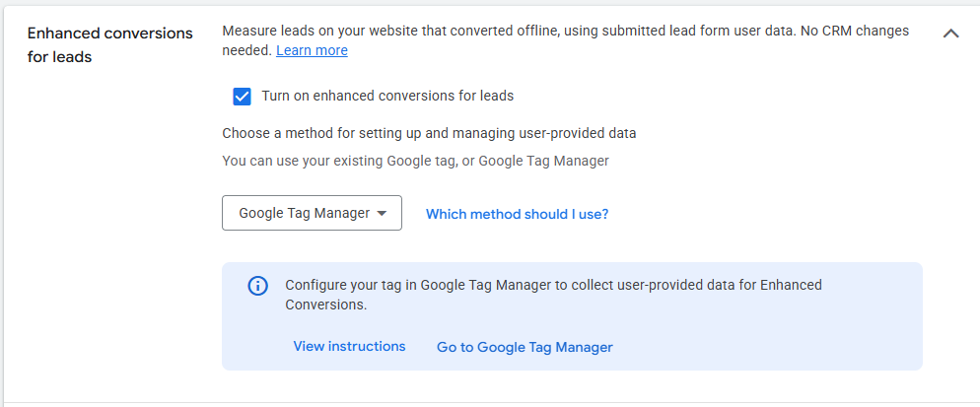
Task: Click the Measure leads on your website description
Action: [x=566, y=40]
